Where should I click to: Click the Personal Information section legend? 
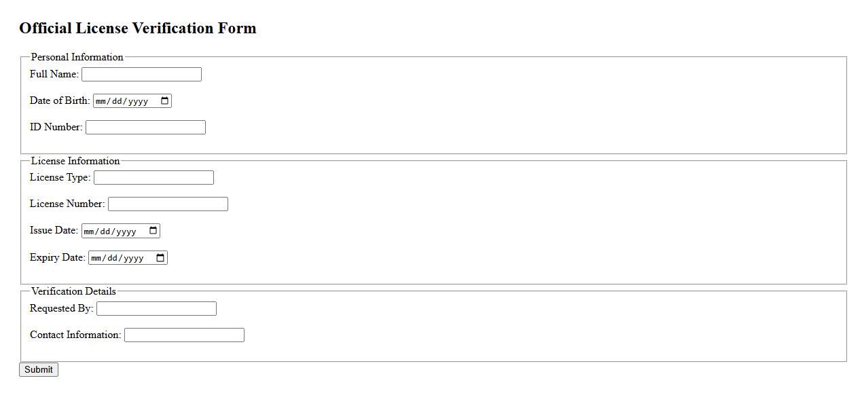point(77,57)
